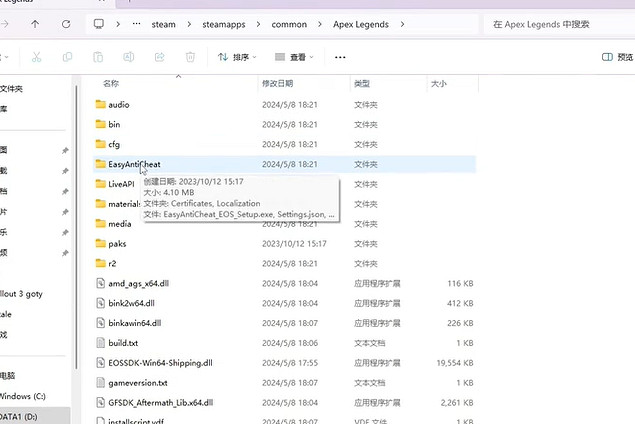
Task: Click the 116 KB size cell
Action: [460, 283]
